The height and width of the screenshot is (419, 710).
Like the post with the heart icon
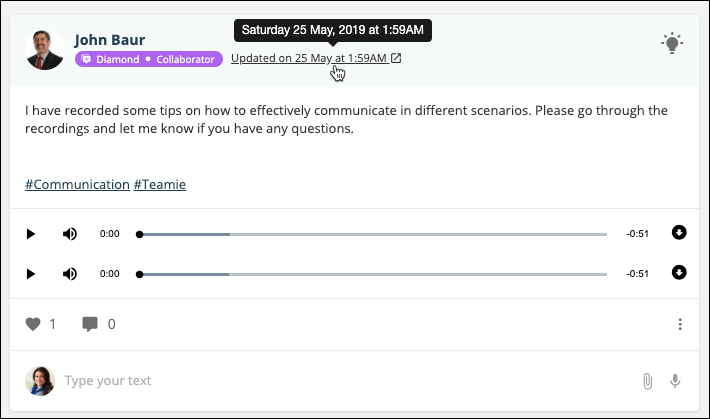coord(33,324)
